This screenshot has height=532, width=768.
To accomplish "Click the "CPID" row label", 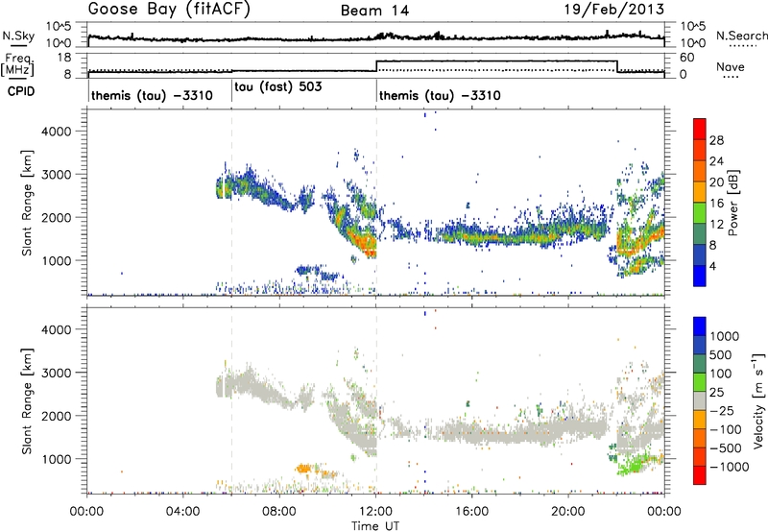I will point(21,91).
